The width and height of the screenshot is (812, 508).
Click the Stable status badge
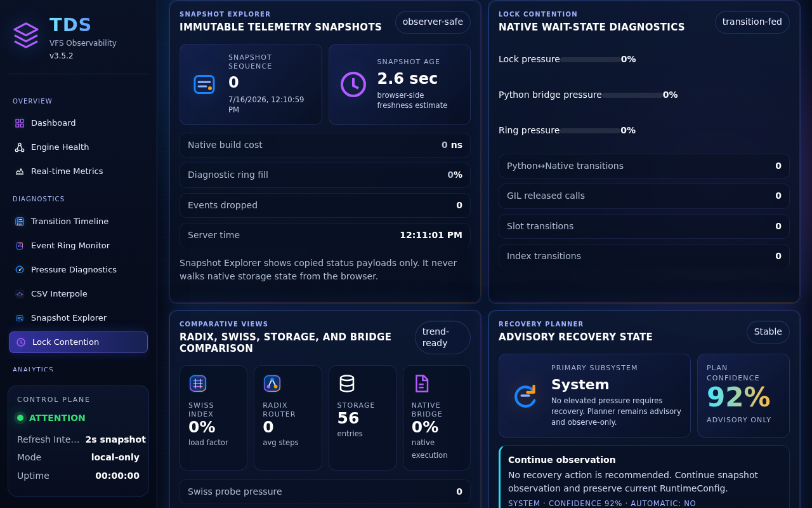tap(768, 332)
